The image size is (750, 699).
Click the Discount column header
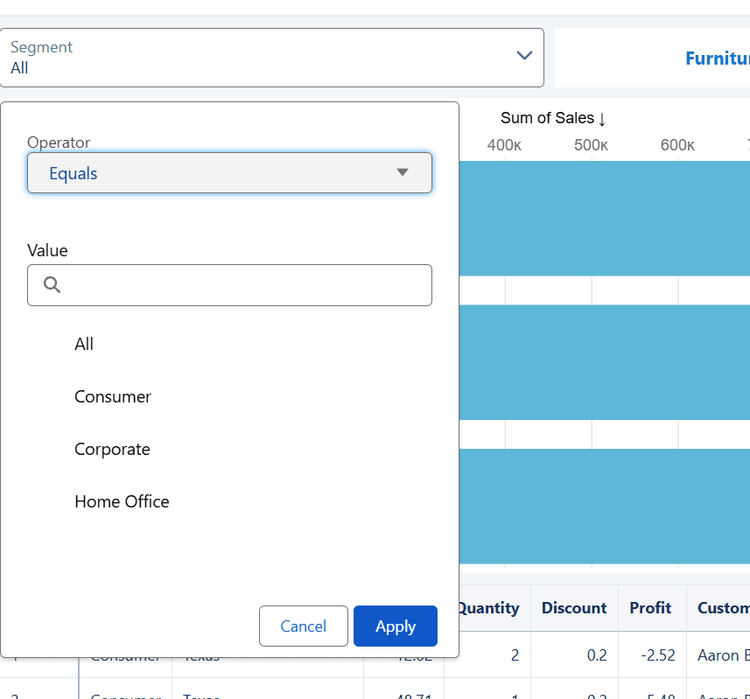(x=574, y=608)
